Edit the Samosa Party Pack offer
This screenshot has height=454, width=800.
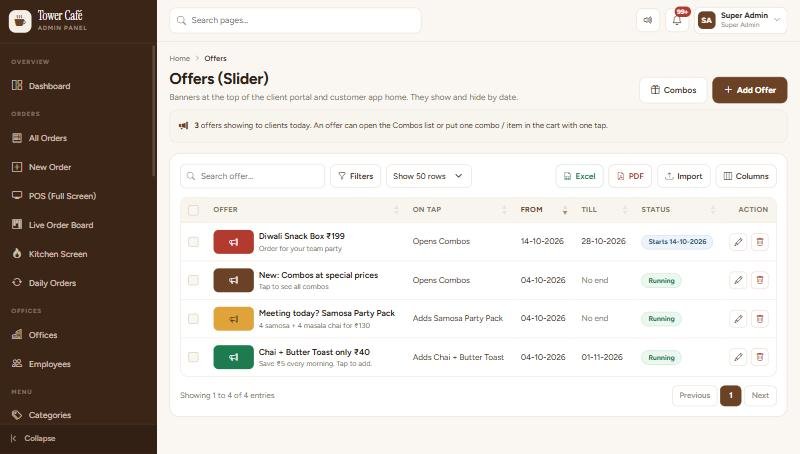coord(738,319)
